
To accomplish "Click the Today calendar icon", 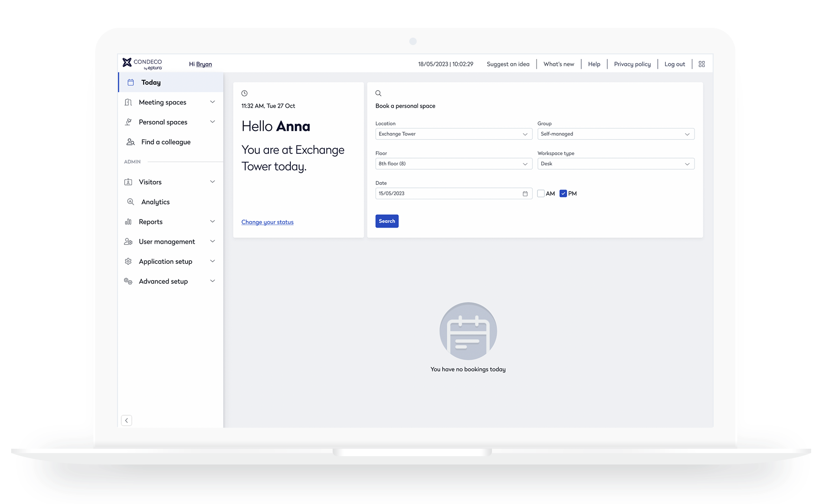I will [131, 82].
